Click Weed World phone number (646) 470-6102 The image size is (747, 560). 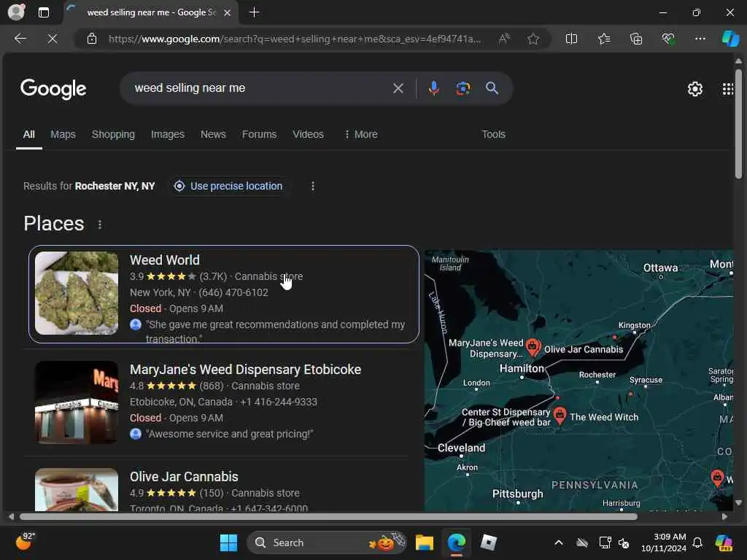(233, 292)
